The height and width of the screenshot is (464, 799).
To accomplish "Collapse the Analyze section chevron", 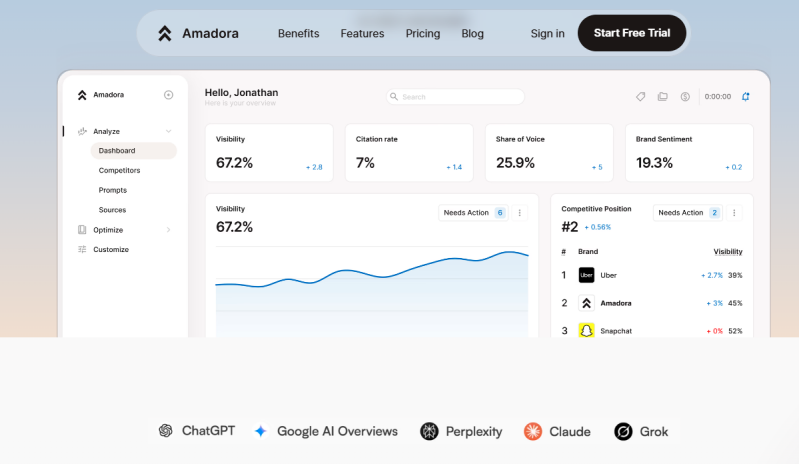I will (x=168, y=131).
